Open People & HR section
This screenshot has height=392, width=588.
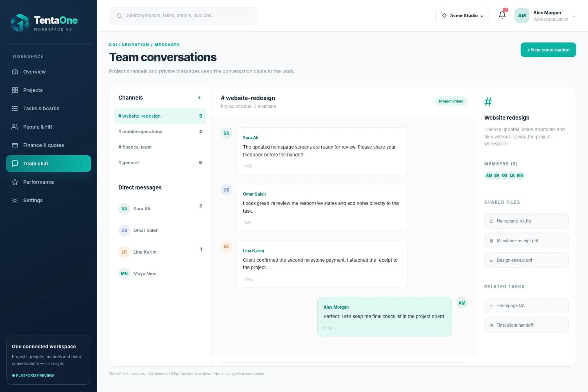pos(49,127)
